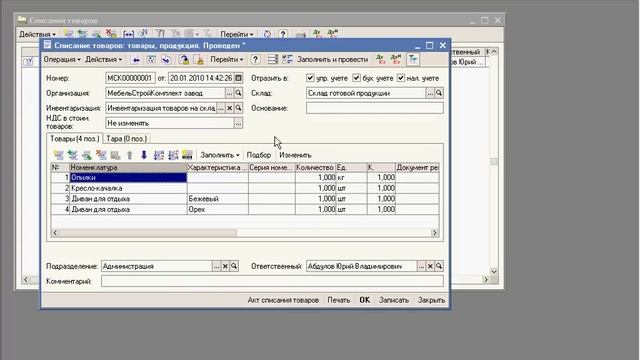Click the right scroll arrow of the goods table
Viewport: 640px width, 360px height.
[x=434, y=233]
